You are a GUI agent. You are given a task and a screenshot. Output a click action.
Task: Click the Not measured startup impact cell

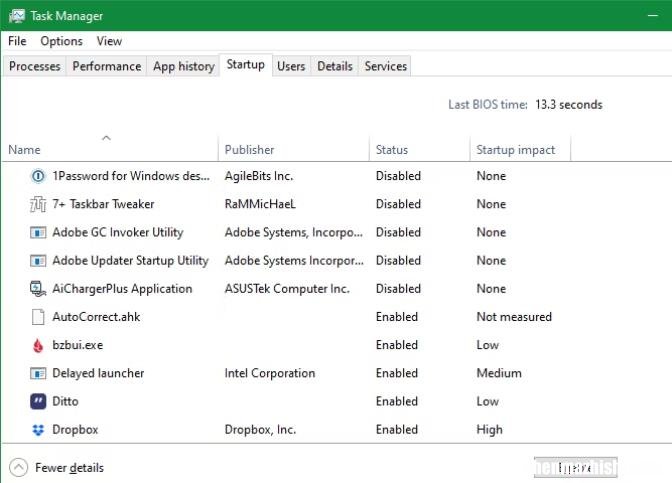pyautogui.click(x=514, y=317)
